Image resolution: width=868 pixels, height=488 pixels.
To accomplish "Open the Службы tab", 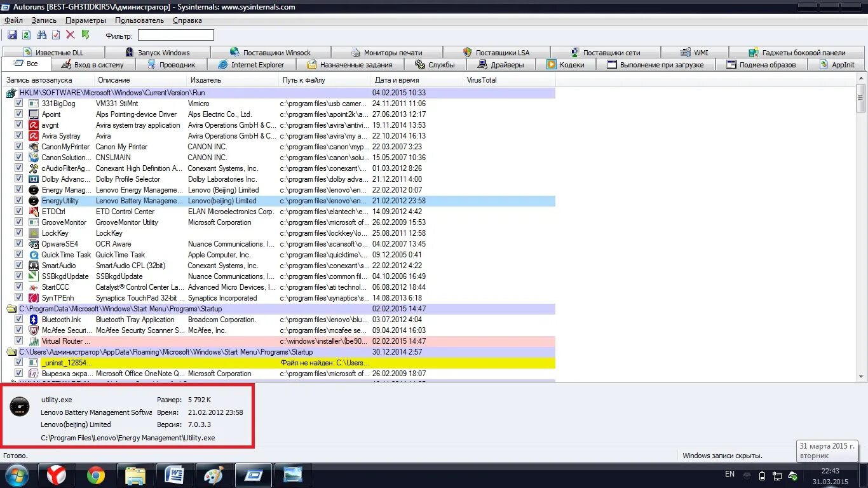I will pos(436,65).
